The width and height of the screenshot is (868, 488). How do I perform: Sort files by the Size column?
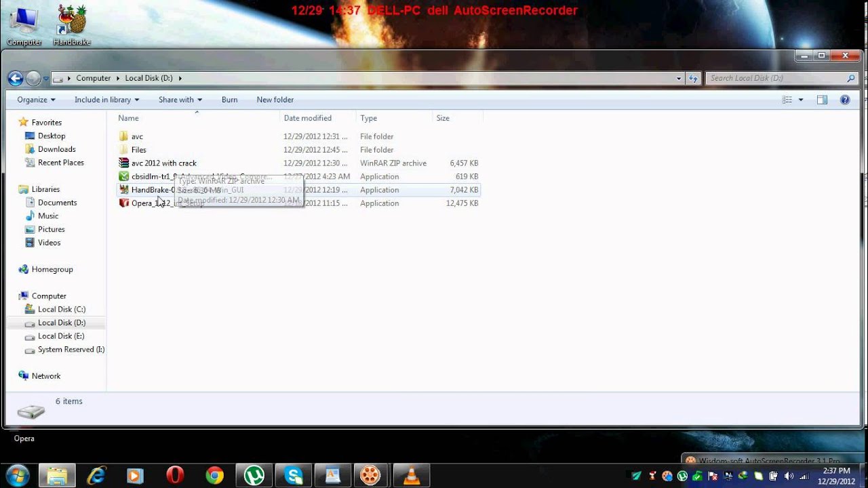443,118
